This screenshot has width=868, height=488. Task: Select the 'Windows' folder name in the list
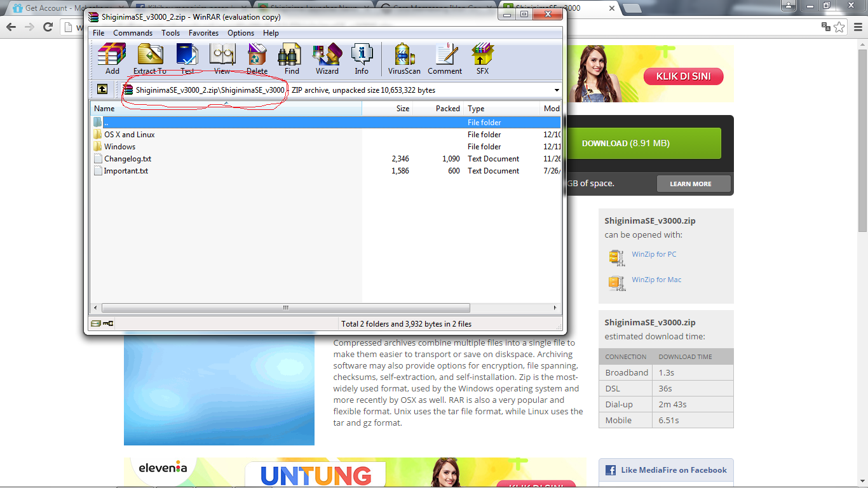tap(119, 147)
